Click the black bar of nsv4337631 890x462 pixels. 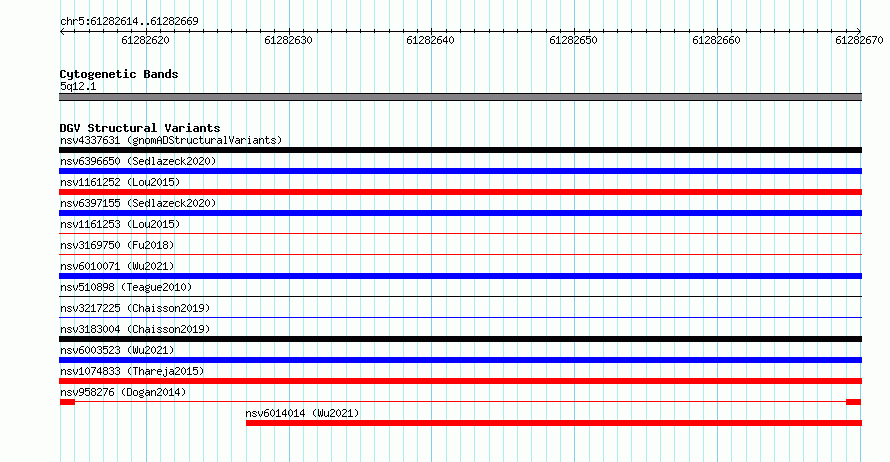click(x=460, y=150)
